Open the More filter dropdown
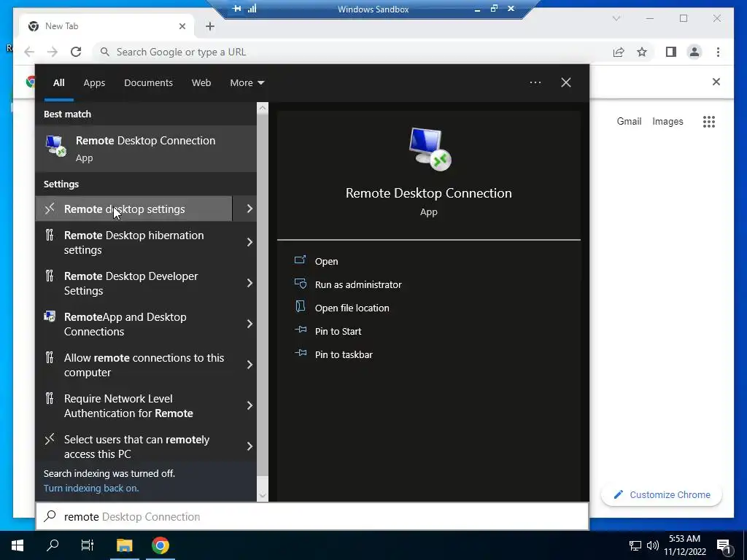Viewport: 747px width, 560px height. [x=247, y=83]
